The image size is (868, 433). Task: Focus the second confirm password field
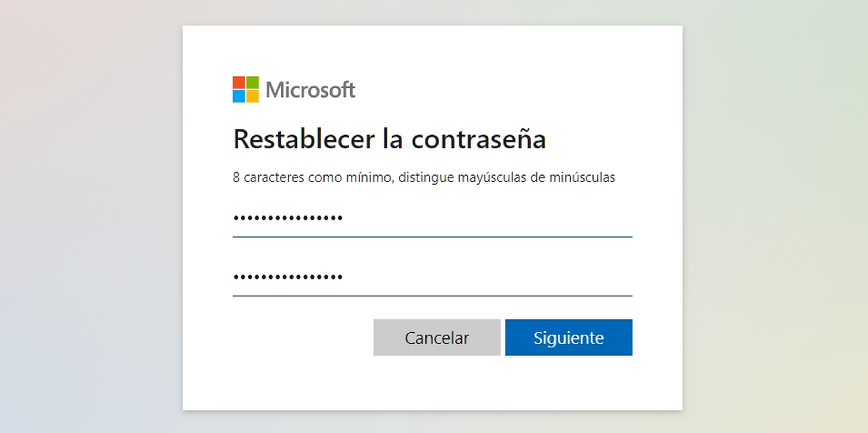(x=432, y=277)
